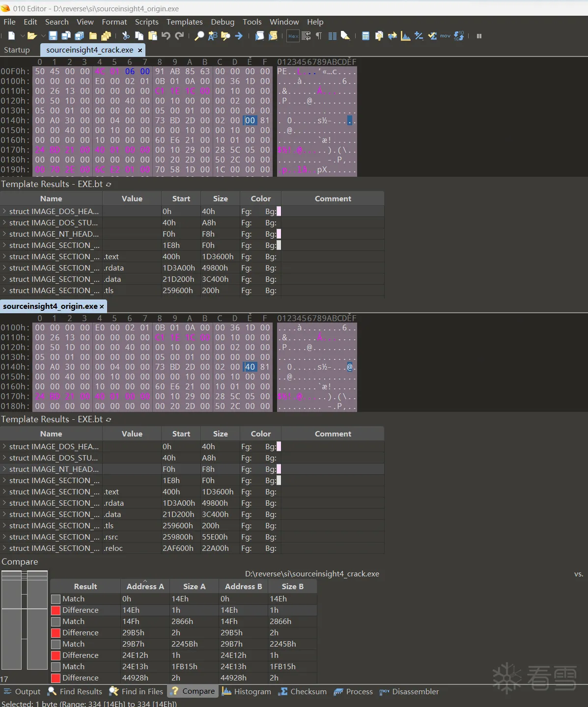Click lower Template Results Comment header

(333, 434)
